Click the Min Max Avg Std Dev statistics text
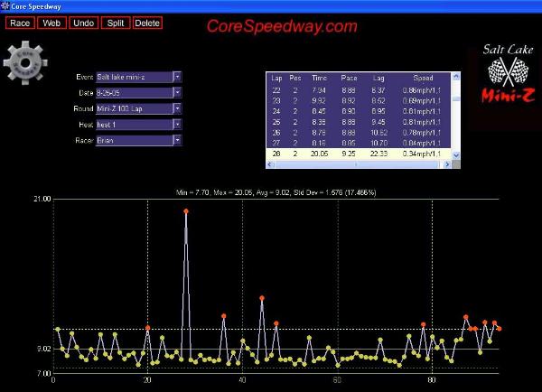This screenshot has width=542, height=392. tap(276, 192)
